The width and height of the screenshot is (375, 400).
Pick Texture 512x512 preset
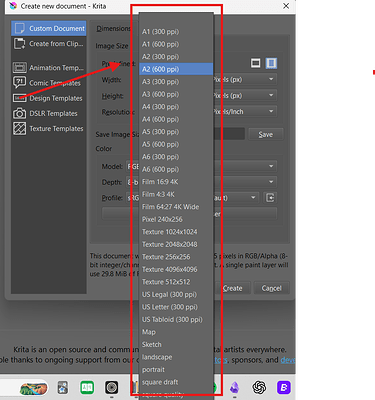tap(176, 282)
